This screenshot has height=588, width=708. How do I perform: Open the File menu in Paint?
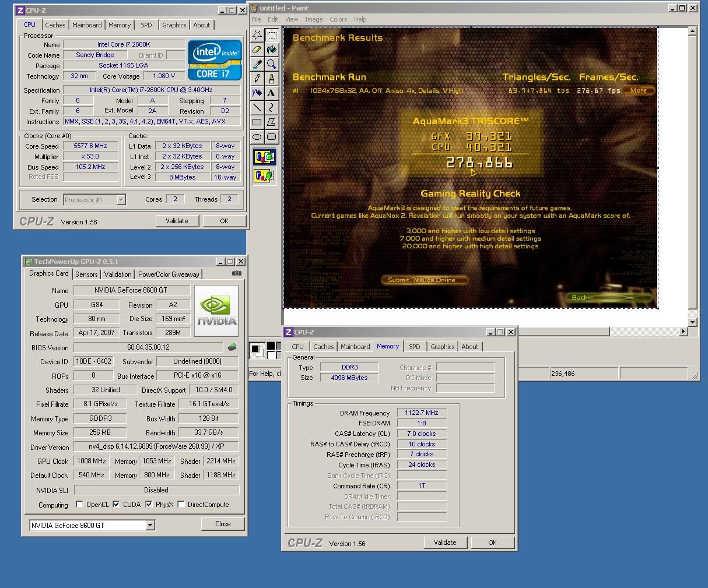[256, 19]
